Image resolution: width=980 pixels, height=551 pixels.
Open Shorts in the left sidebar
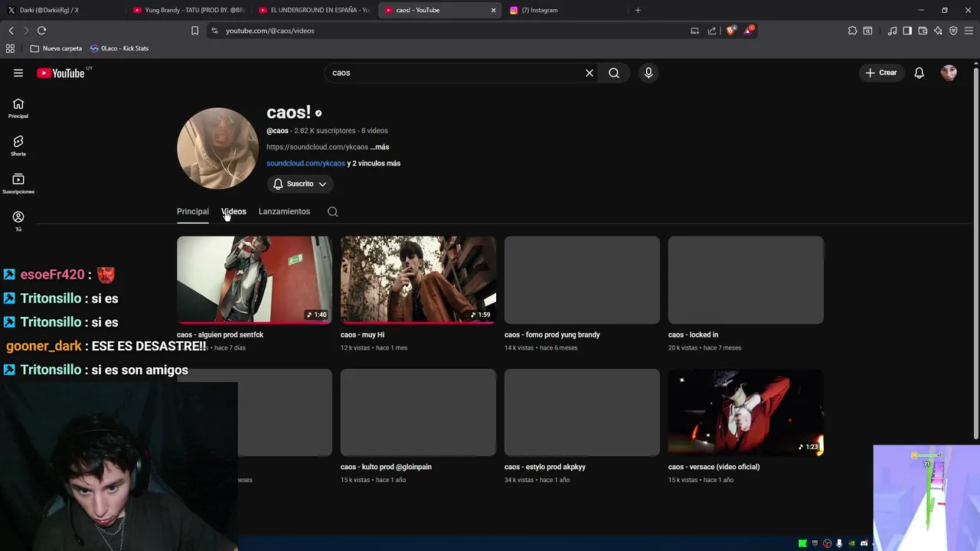click(x=18, y=146)
